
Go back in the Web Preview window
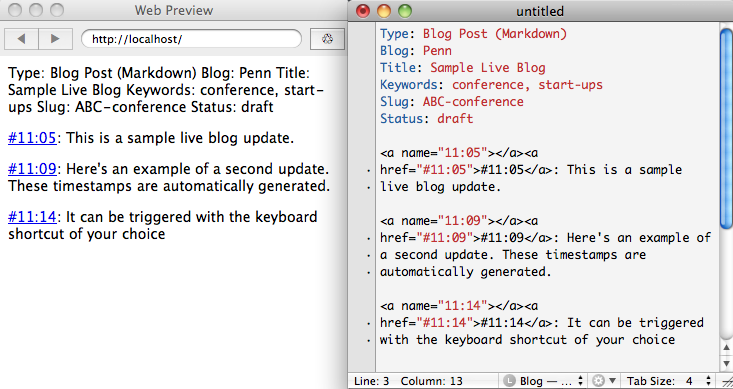coord(21,39)
